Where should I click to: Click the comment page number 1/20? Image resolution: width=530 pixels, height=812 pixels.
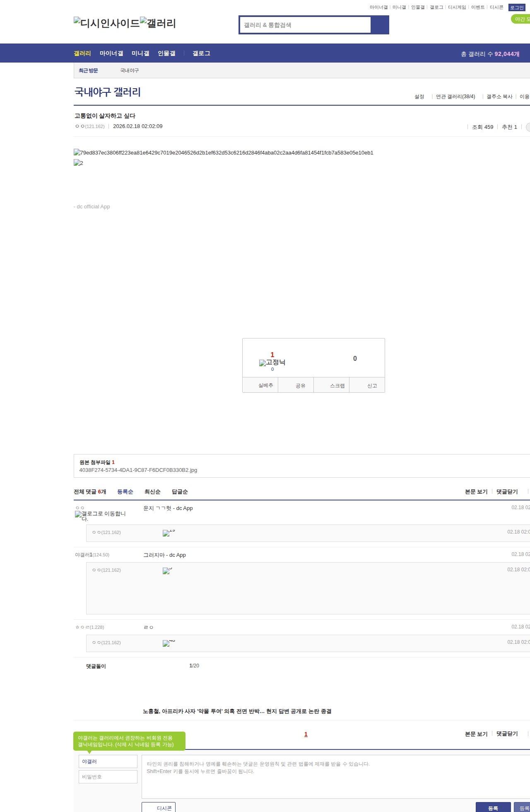194,666
